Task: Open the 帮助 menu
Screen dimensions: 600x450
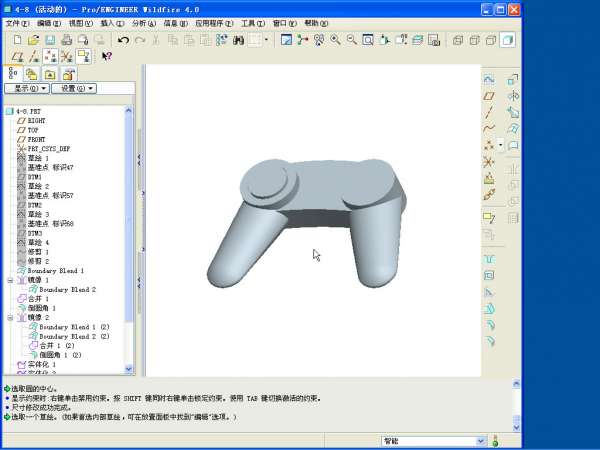Action: 315,22
